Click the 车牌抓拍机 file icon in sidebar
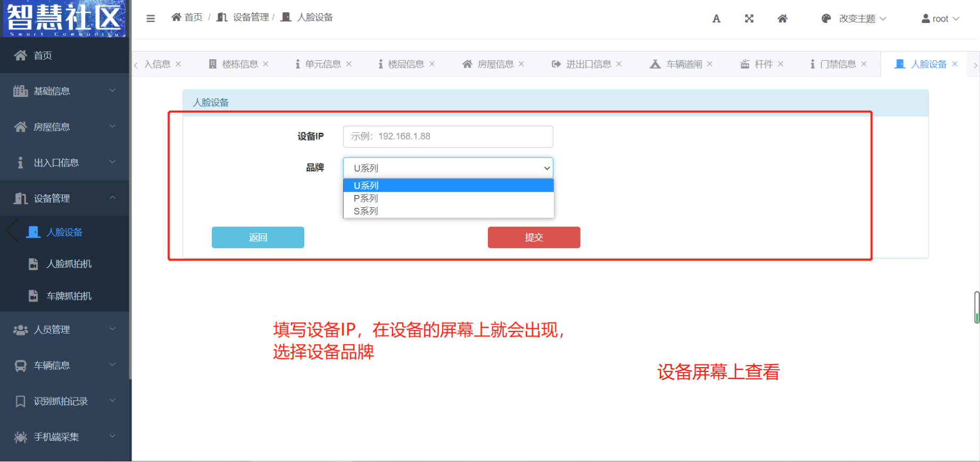The image size is (980, 462). 33,296
